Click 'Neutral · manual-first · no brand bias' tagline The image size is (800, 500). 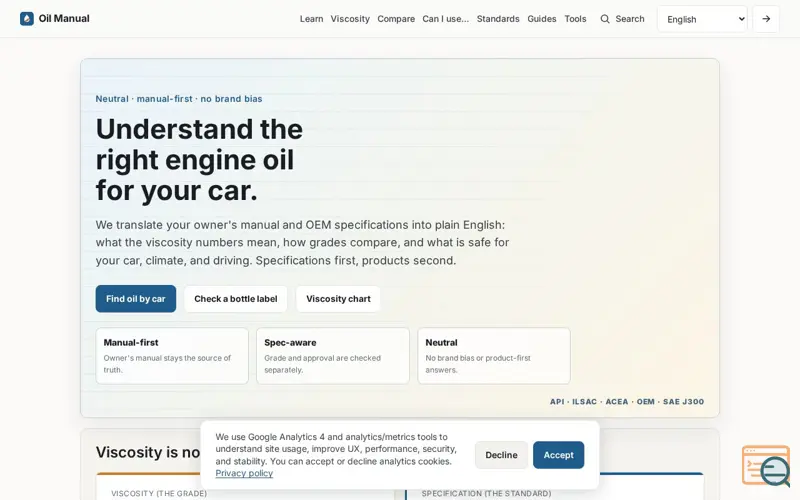(x=179, y=99)
